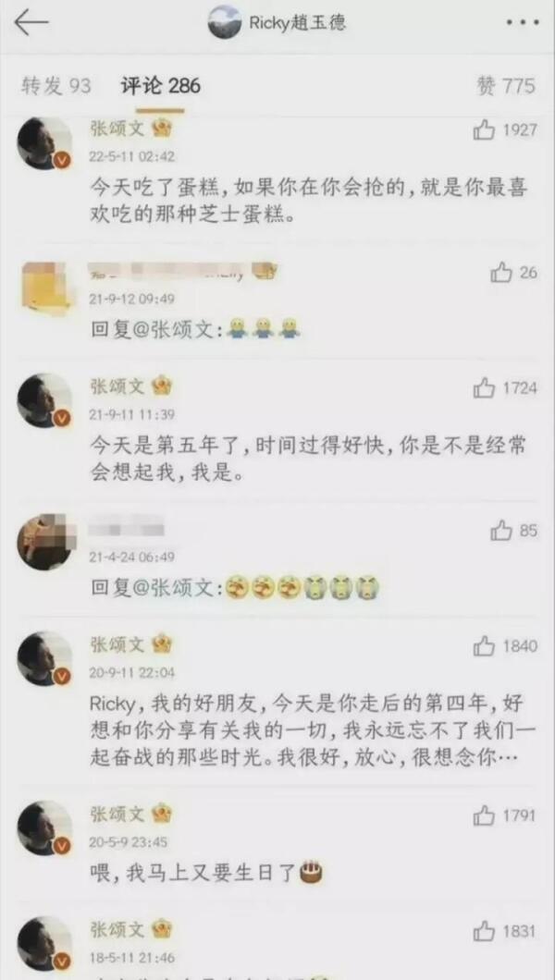Tap the back arrow icon
Screen dimensions: 555x980
coord(31,23)
